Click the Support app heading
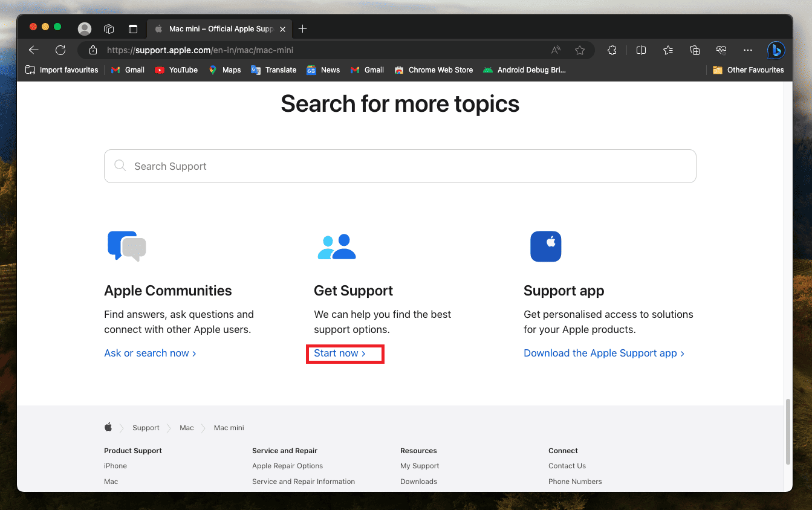 (x=564, y=291)
